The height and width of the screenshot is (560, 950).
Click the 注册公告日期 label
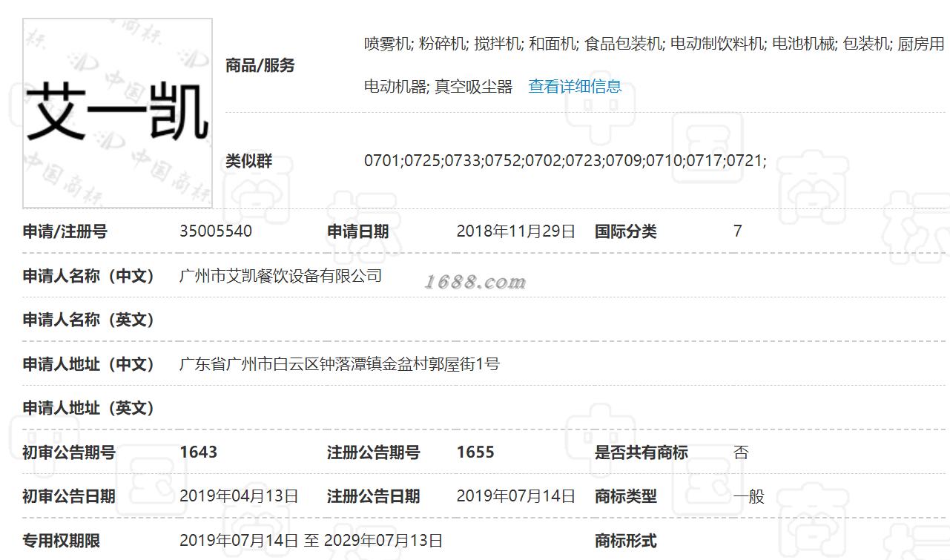click(x=374, y=496)
